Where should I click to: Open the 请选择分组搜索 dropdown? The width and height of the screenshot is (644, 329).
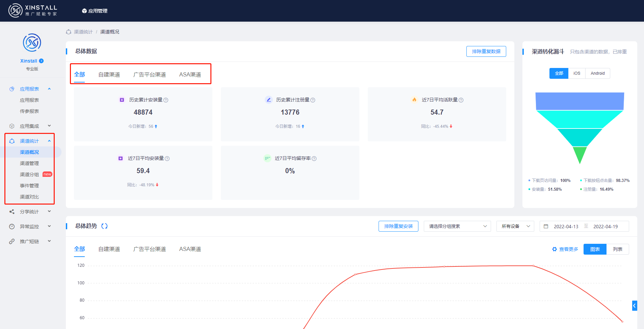pos(457,226)
